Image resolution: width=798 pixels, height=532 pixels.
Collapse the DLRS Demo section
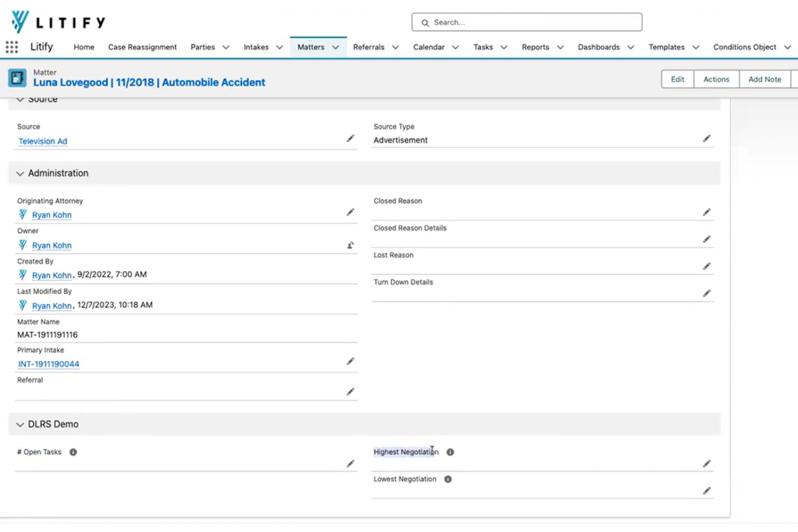[20, 425]
